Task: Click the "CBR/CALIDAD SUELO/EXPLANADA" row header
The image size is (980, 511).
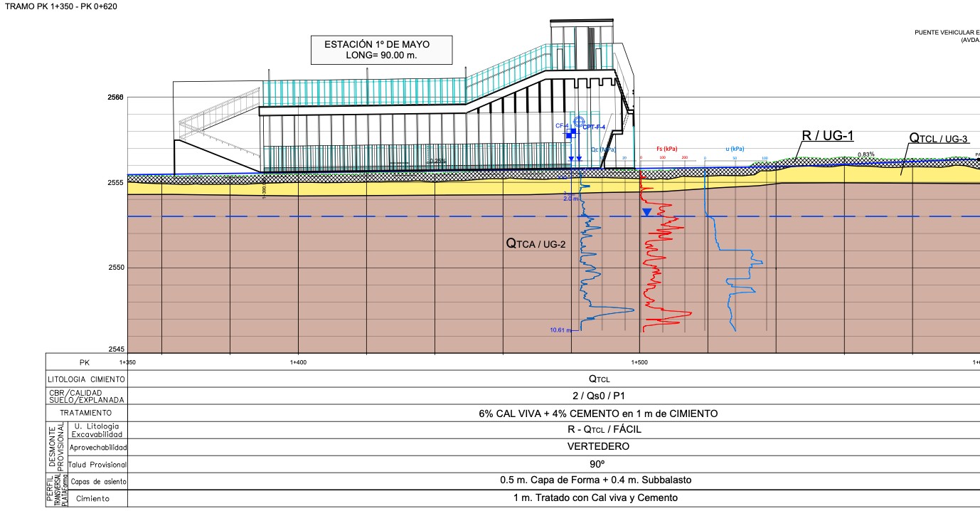Action: pyautogui.click(x=85, y=396)
